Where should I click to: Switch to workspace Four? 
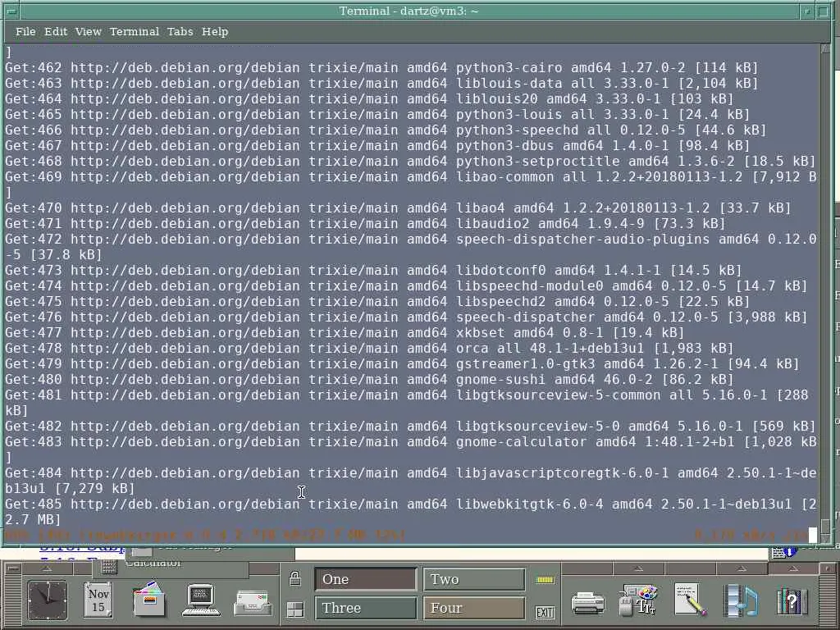[475, 608]
